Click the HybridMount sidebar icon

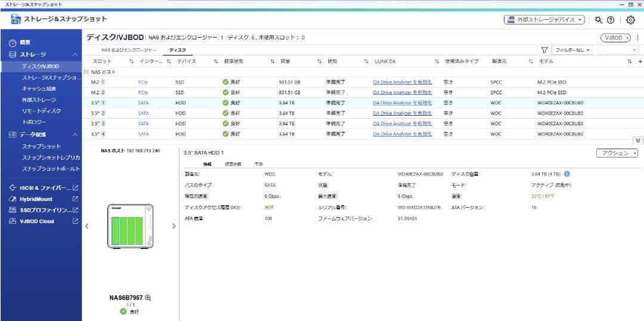[x=13, y=199]
